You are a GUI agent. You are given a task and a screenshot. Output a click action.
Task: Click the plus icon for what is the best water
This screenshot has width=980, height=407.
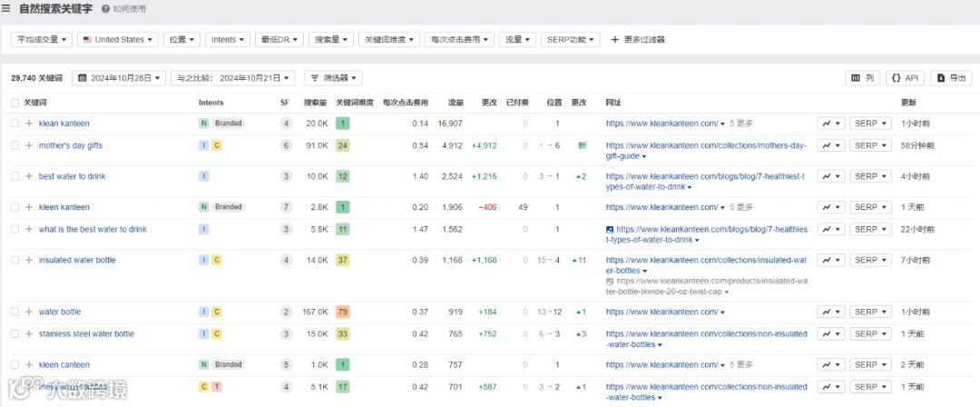coord(29,229)
